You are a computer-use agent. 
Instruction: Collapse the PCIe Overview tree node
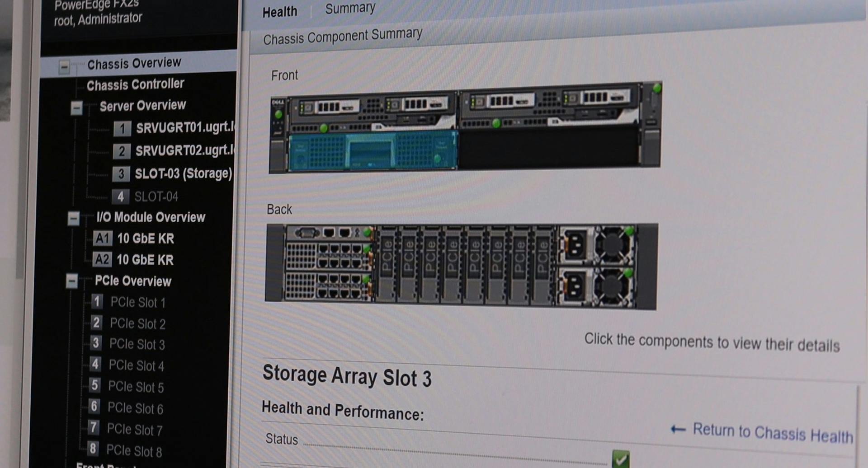pyautogui.click(x=71, y=281)
